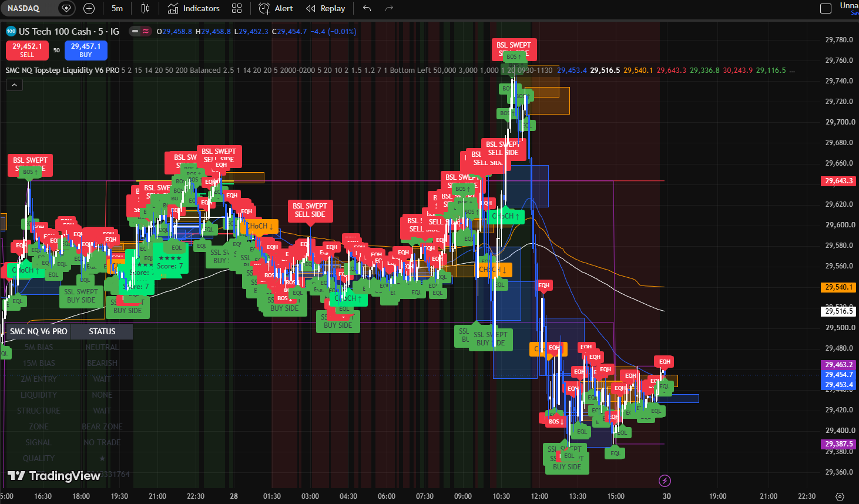This screenshot has height=504, width=859.
Task: Open the 5m interval selector
Action: click(118, 8)
